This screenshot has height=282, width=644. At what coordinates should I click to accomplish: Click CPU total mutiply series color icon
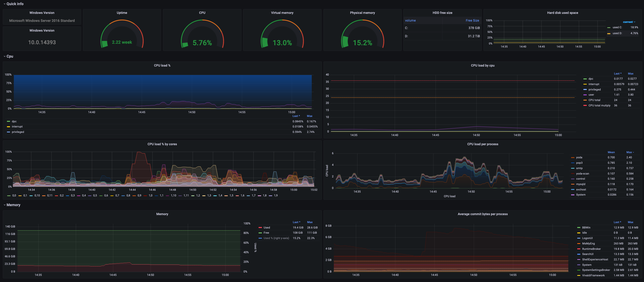coord(585,105)
